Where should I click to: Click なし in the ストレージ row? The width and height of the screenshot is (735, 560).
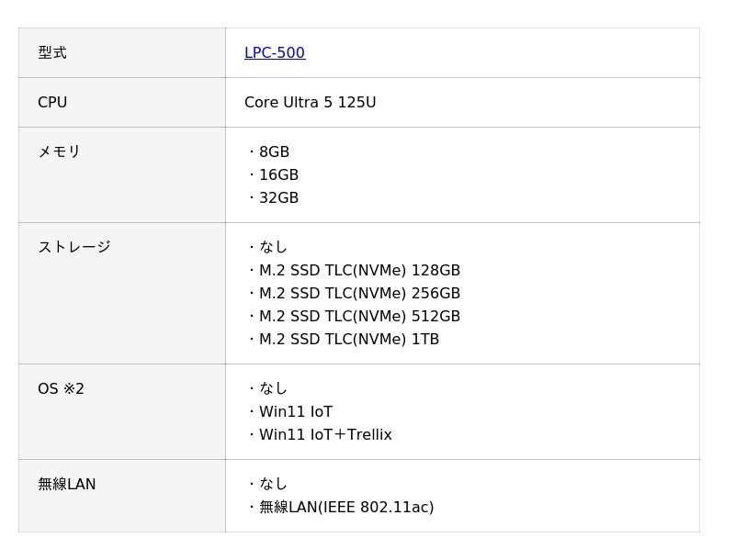[x=273, y=247]
